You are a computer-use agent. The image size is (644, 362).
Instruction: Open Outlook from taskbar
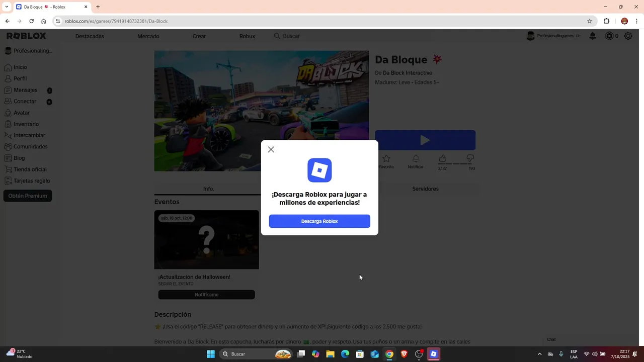(374, 354)
